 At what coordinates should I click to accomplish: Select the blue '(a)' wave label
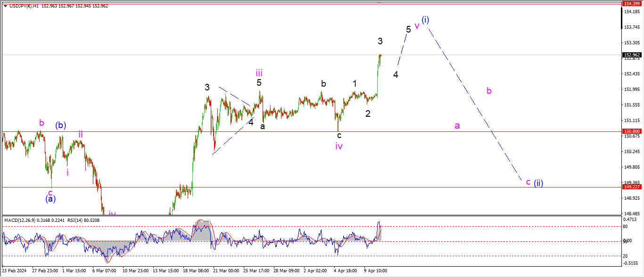(x=50, y=199)
